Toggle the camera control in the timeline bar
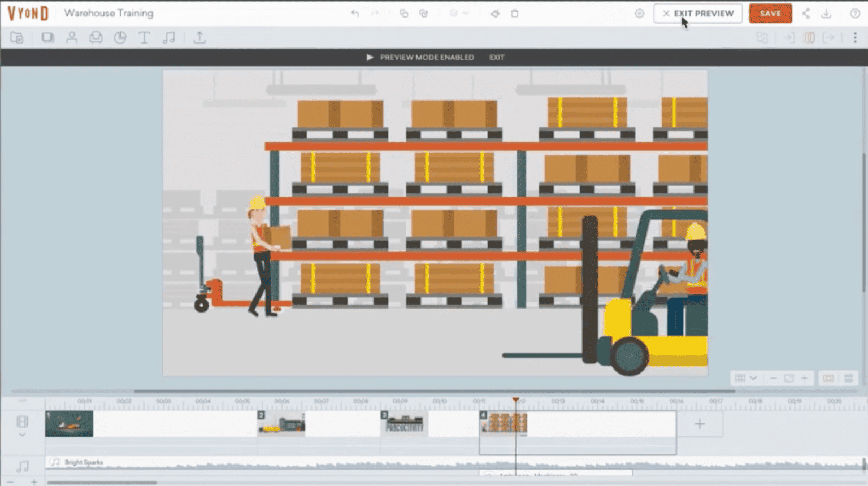This screenshot has width=868, height=486. pos(828,378)
